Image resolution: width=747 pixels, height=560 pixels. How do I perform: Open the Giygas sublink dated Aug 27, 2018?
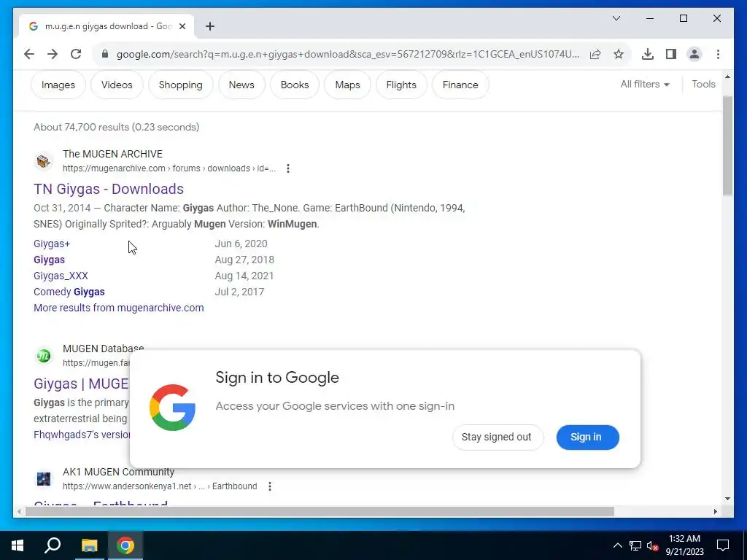[49, 260]
